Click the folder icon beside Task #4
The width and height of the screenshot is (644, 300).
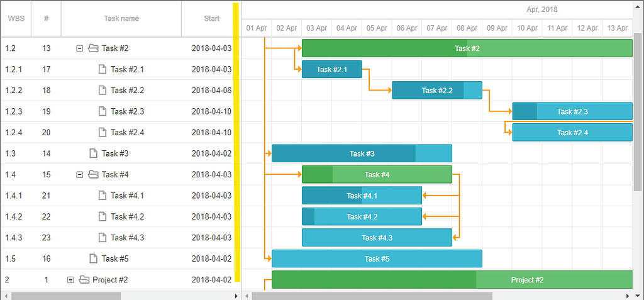pos(93,175)
